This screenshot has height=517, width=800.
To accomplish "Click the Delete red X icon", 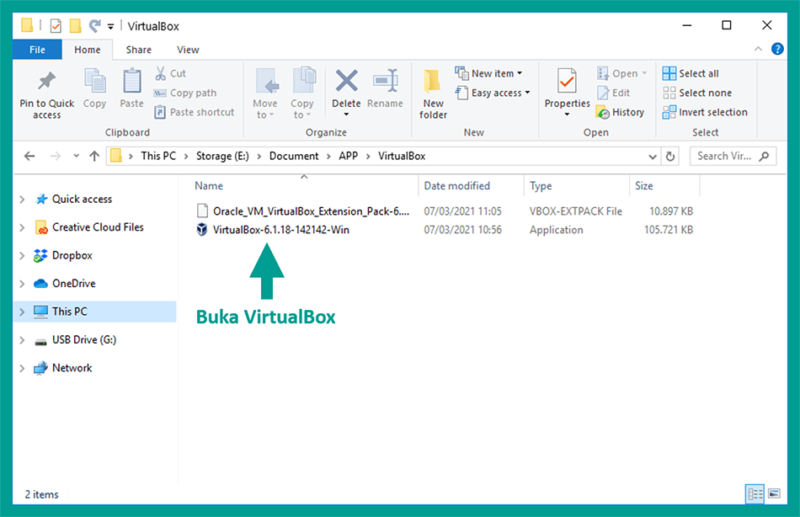I will (346, 81).
